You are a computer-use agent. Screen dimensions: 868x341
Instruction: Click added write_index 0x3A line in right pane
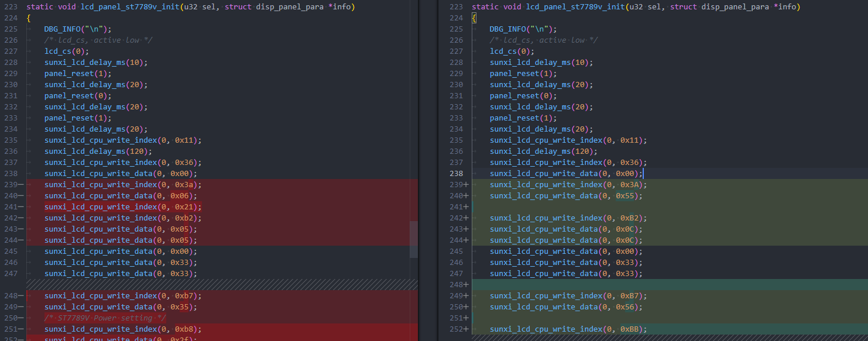point(569,185)
